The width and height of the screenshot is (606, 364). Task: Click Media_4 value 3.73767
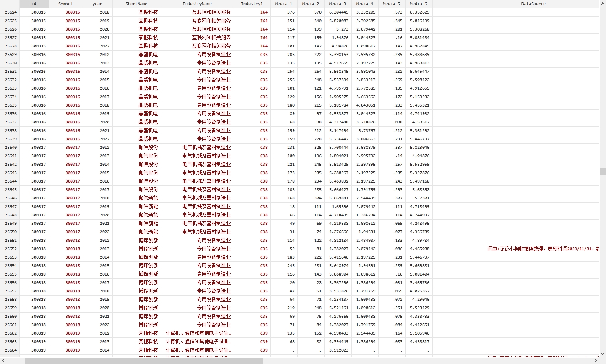pyautogui.click(x=367, y=131)
